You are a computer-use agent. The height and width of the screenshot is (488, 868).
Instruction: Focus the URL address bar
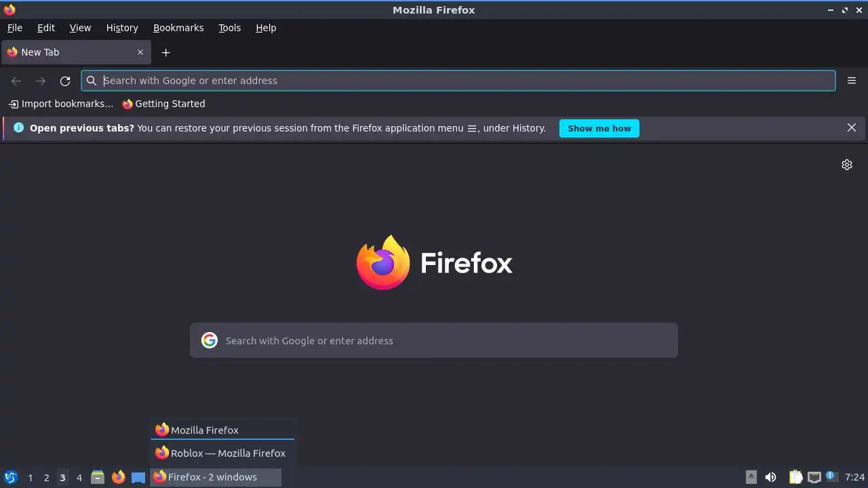[x=458, y=81]
